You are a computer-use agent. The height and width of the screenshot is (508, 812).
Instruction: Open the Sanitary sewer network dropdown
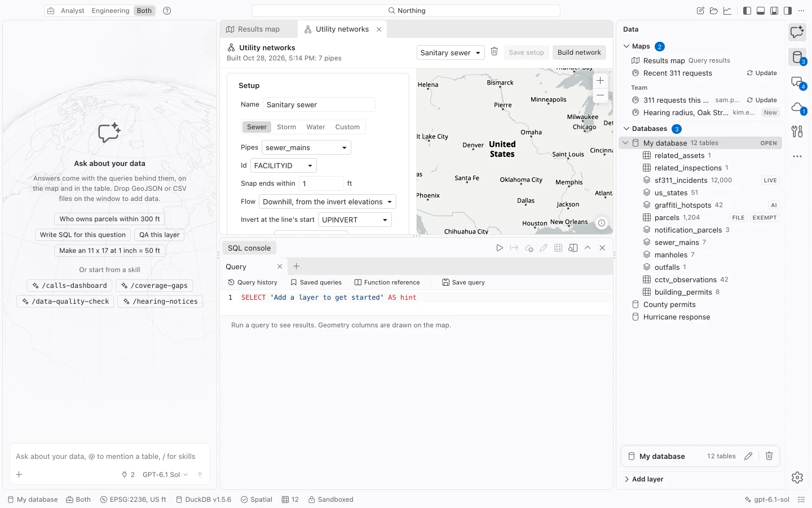(x=451, y=52)
